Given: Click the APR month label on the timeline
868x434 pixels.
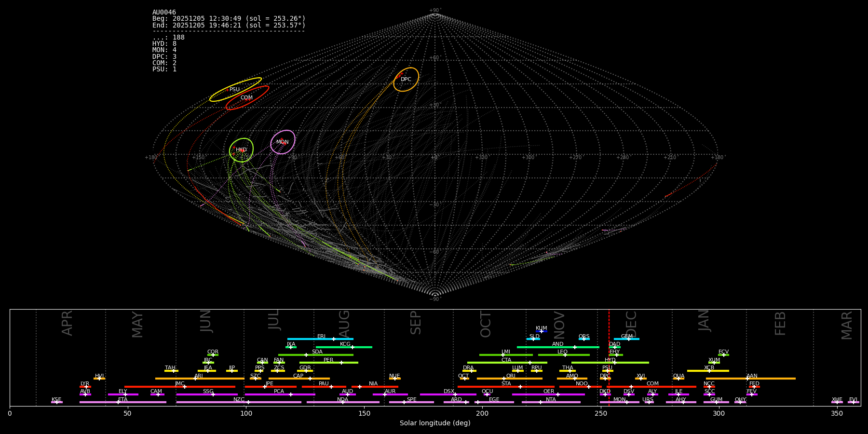Looking at the screenshot, I should [x=67, y=323].
